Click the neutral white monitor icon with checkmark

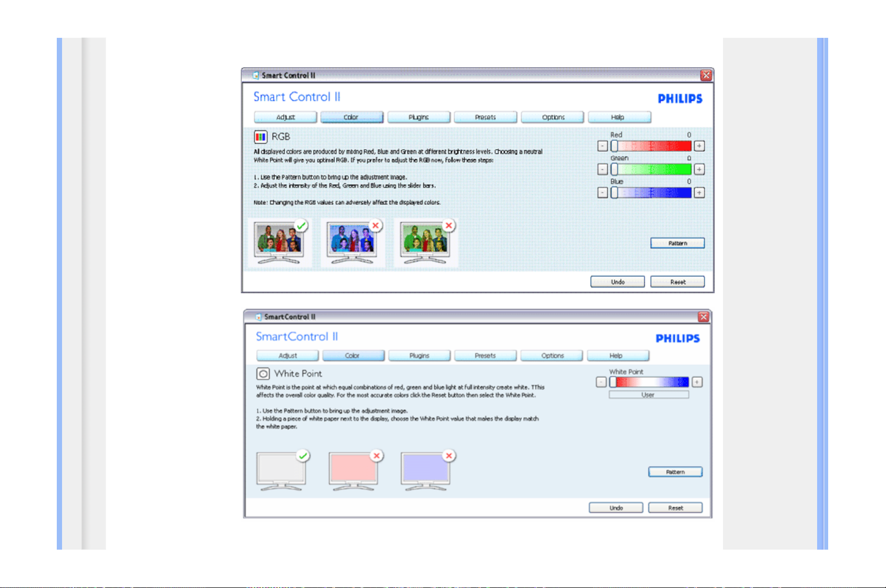click(x=281, y=471)
